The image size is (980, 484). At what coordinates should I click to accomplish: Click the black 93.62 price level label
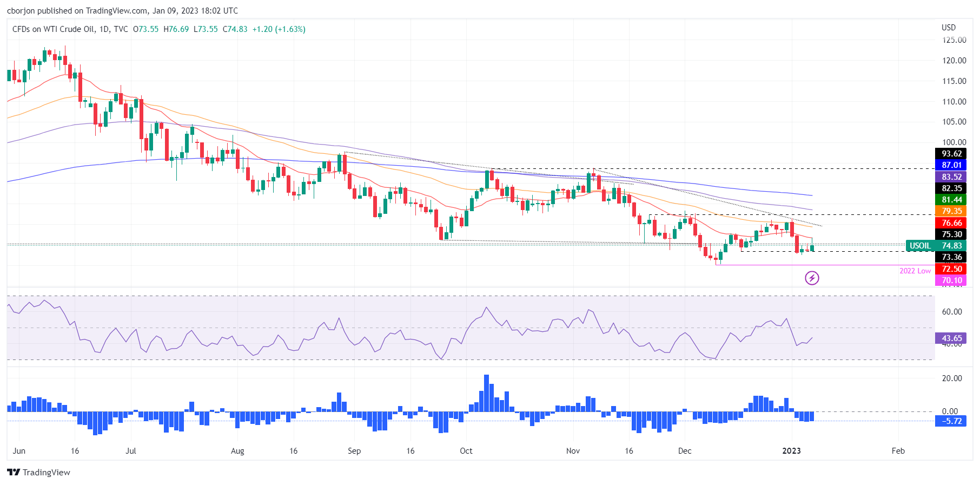click(951, 154)
